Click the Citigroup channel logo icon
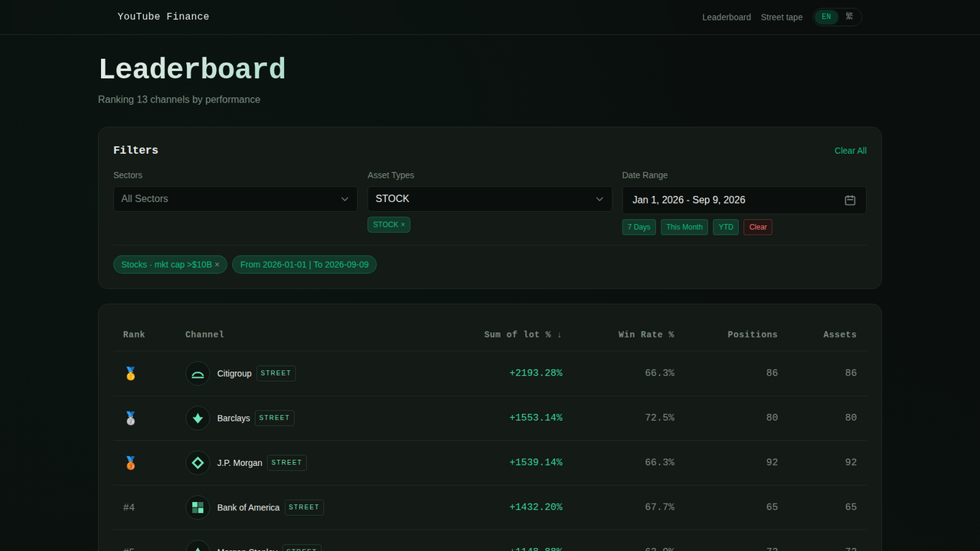This screenshot has width=980, height=551. tap(198, 373)
